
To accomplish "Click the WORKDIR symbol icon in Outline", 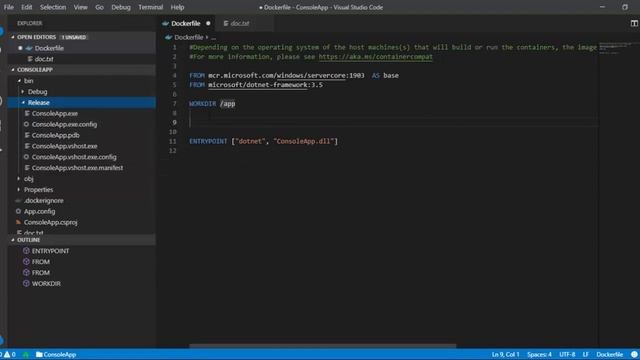I will 26,283.
